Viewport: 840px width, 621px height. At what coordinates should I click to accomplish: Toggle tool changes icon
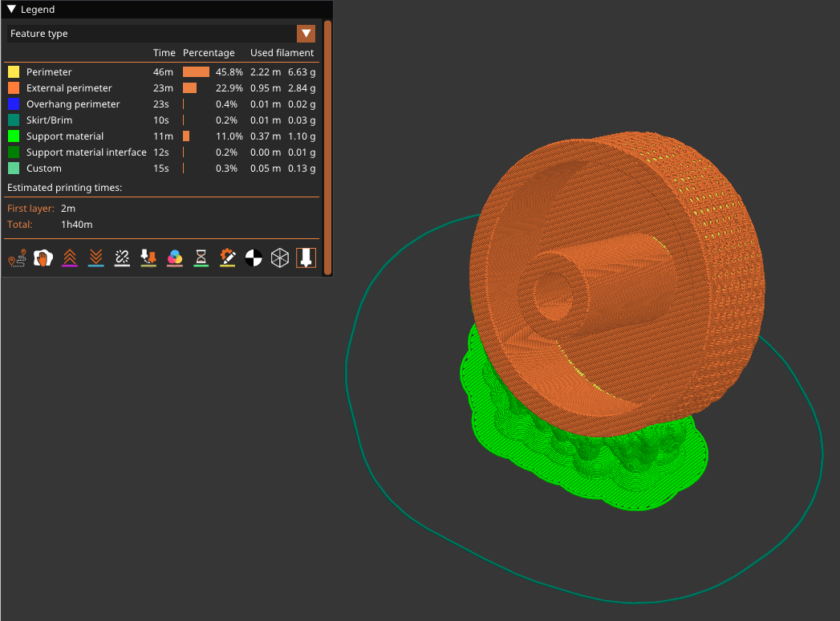click(x=148, y=258)
